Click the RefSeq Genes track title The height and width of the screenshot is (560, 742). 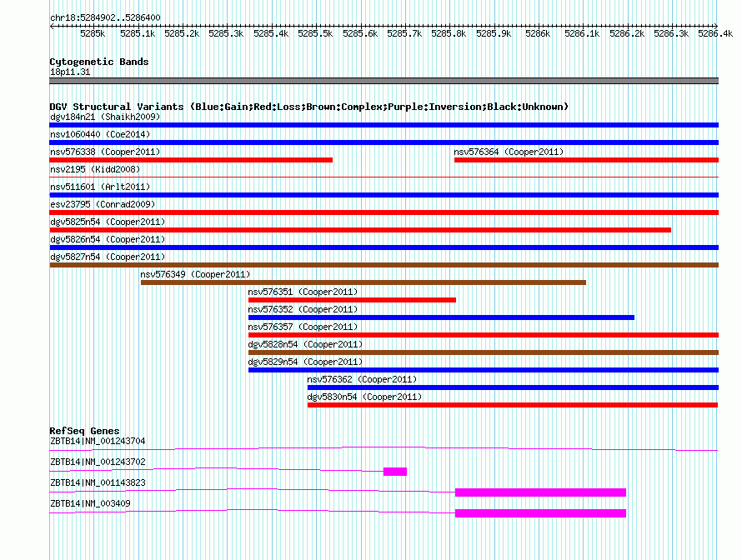[x=85, y=431]
